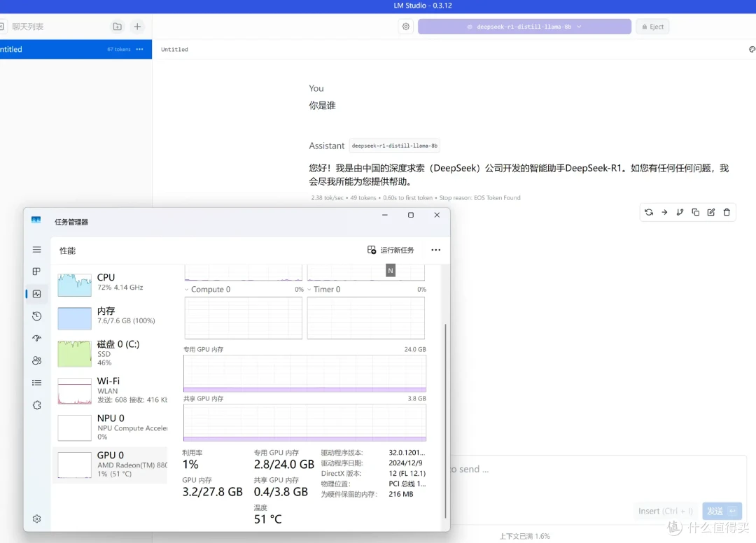Viewport: 756px width, 543px height.
Task: Open Task Manager Processes page
Action: [36, 271]
